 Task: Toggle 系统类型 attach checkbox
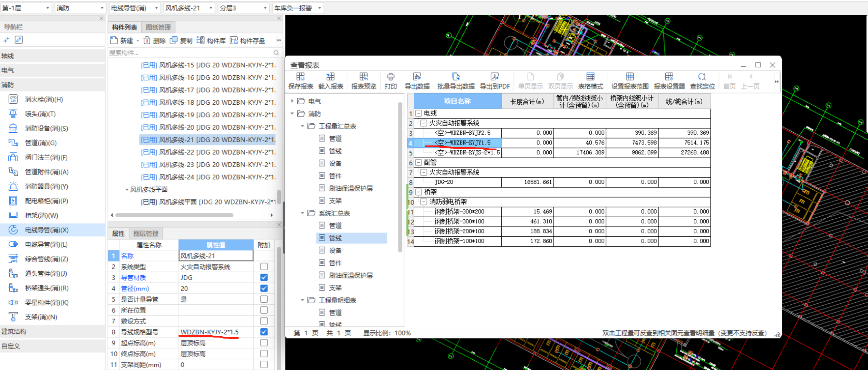click(264, 267)
